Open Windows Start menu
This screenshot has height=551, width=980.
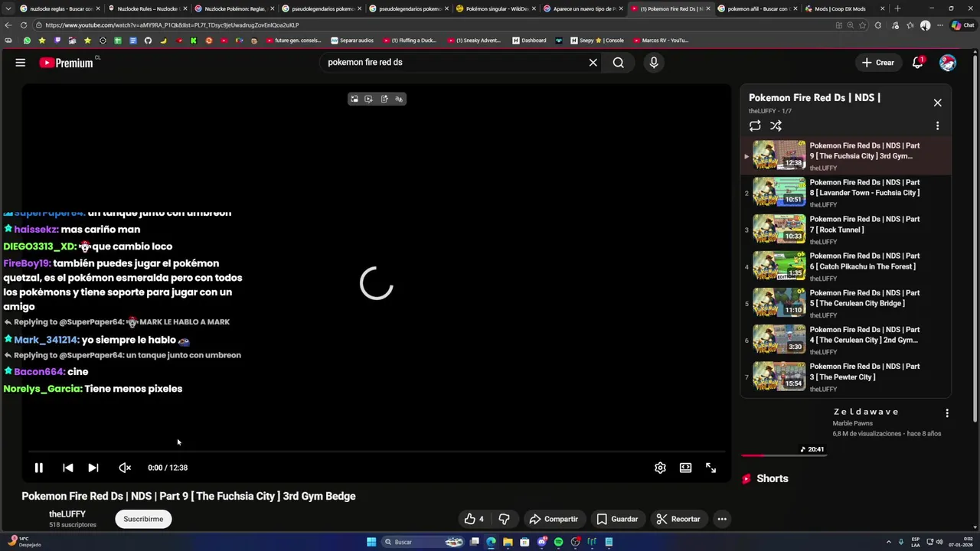point(371,542)
